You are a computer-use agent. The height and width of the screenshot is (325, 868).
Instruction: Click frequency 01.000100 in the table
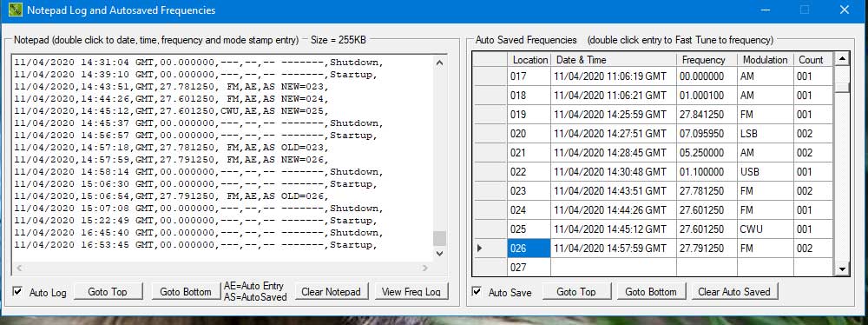click(707, 96)
